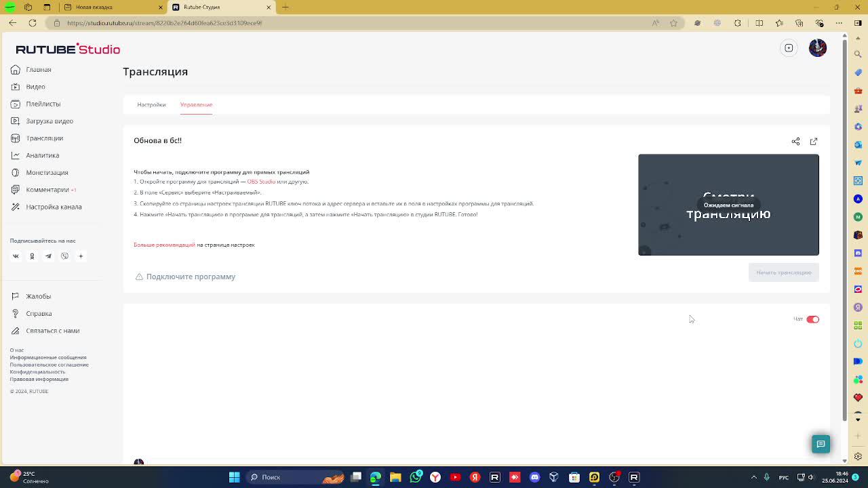Open YouTube icon in taskbar
The height and width of the screenshot is (488, 868).
(455, 477)
